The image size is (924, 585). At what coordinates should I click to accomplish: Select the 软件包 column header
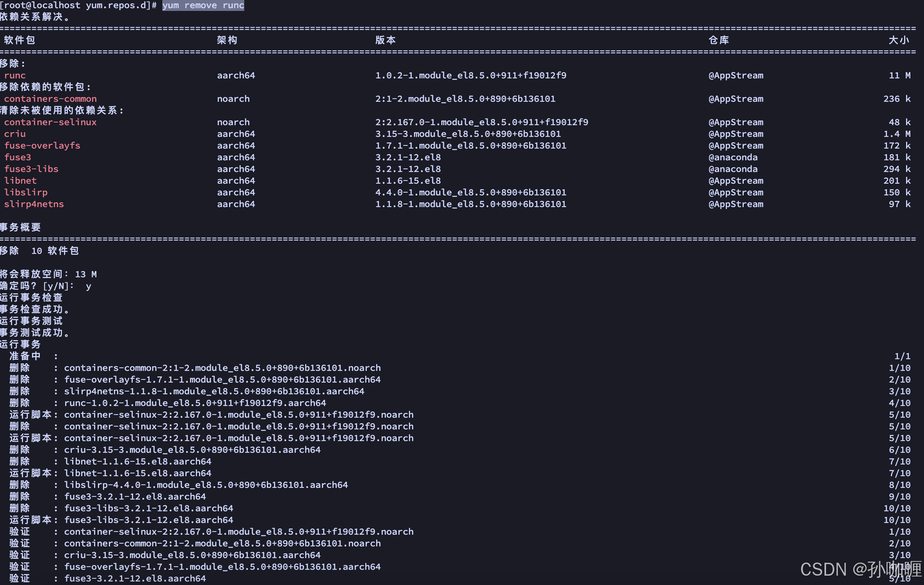[x=19, y=40]
